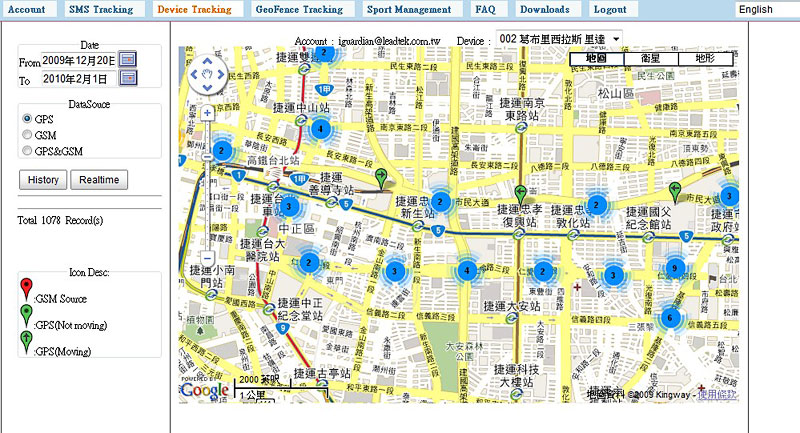The width and height of the screenshot is (800, 433).
Task: Click the map zoom slider handle
Action: [207, 157]
